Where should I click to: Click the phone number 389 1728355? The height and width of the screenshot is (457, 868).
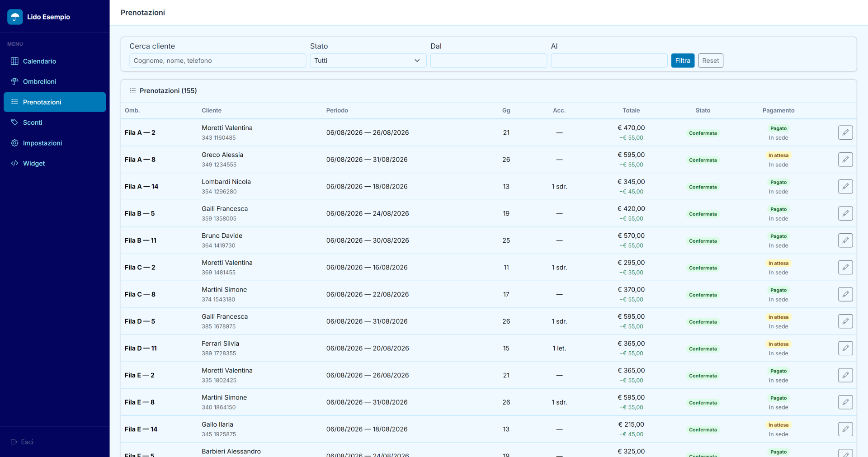point(219,353)
